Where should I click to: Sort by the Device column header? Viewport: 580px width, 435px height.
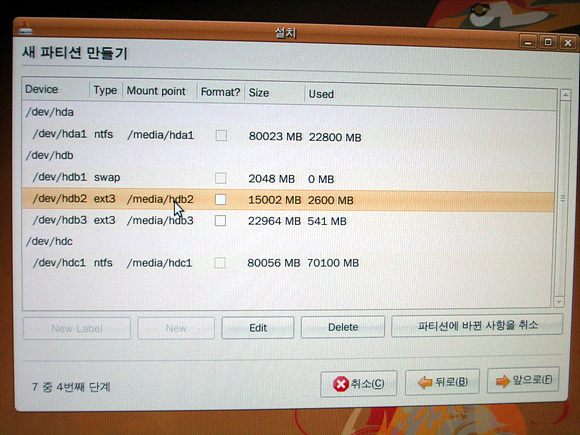pyautogui.click(x=56, y=90)
